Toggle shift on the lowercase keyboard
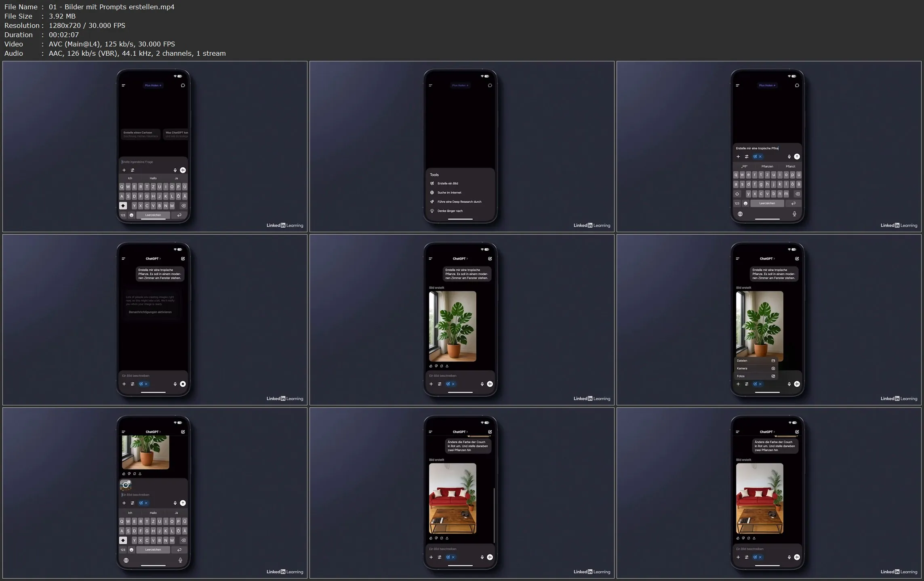 tap(737, 194)
